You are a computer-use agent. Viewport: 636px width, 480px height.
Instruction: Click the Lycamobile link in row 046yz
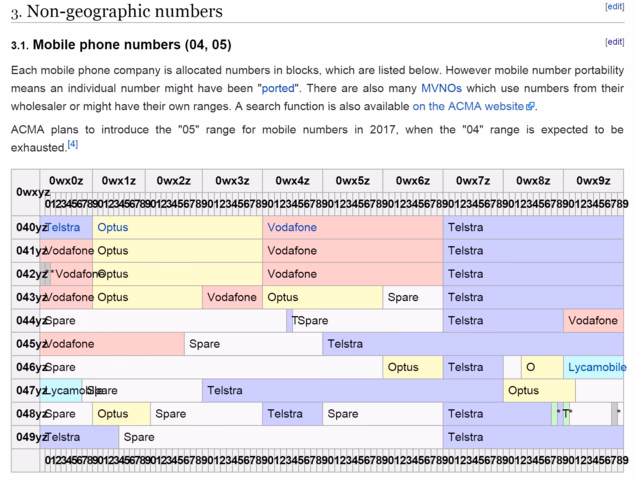point(596,367)
